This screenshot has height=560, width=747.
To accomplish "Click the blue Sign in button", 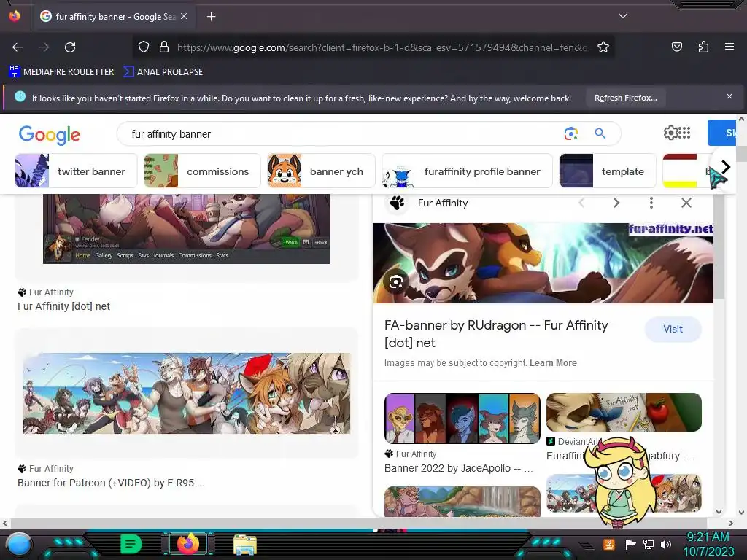I will [x=722, y=133].
